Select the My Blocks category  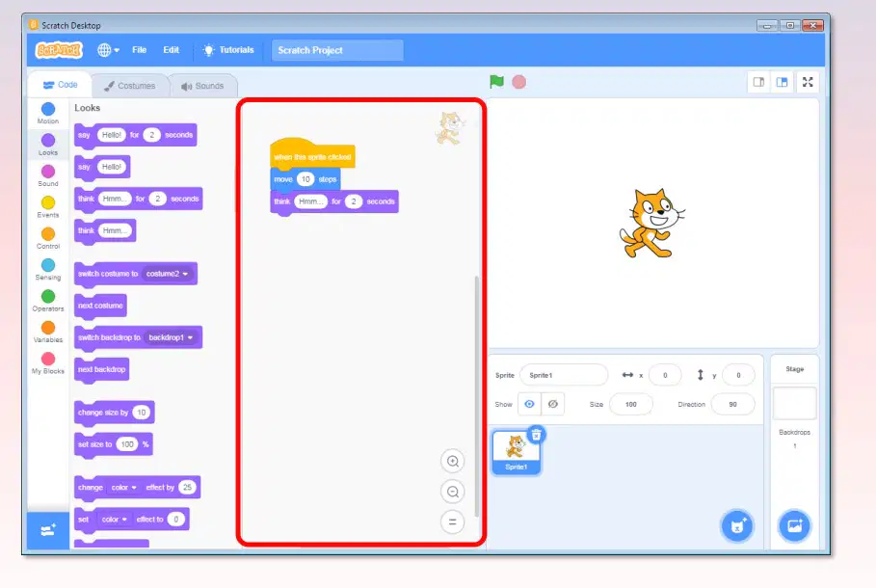[48, 363]
